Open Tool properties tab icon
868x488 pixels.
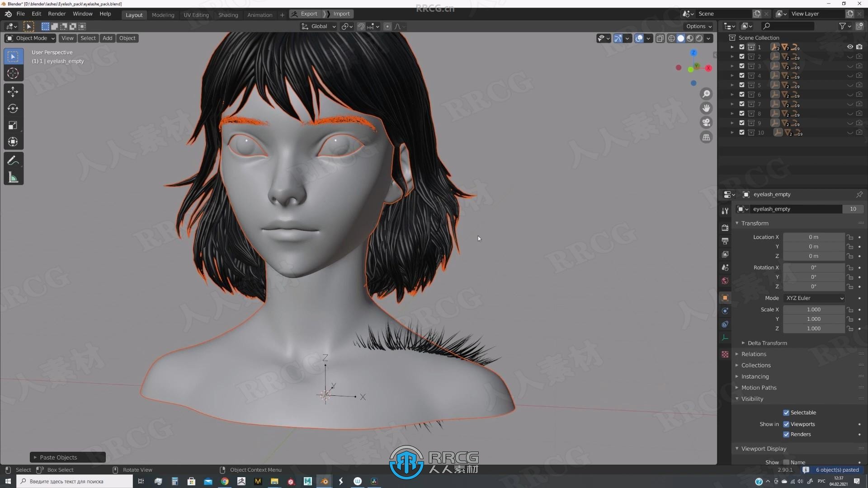(x=725, y=211)
